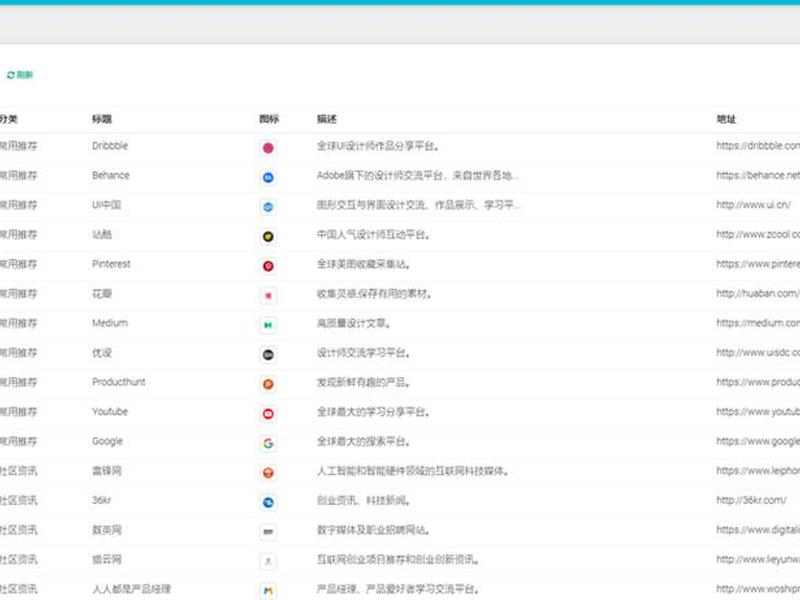Click the 36kr blue site icon

268,503
